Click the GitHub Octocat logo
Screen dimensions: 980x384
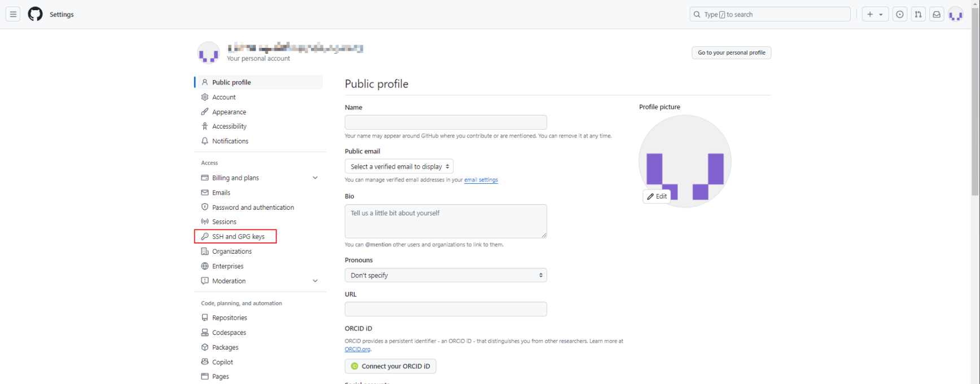(x=35, y=14)
